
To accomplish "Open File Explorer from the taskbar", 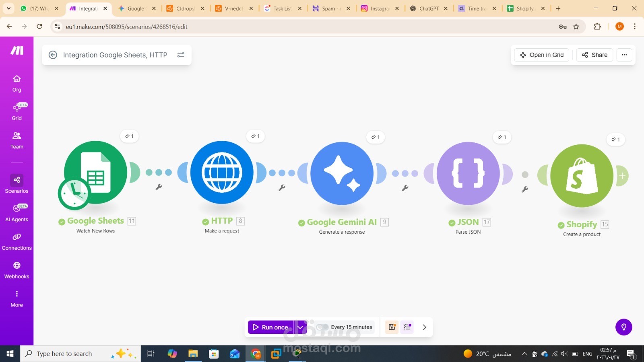I will click(193, 354).
